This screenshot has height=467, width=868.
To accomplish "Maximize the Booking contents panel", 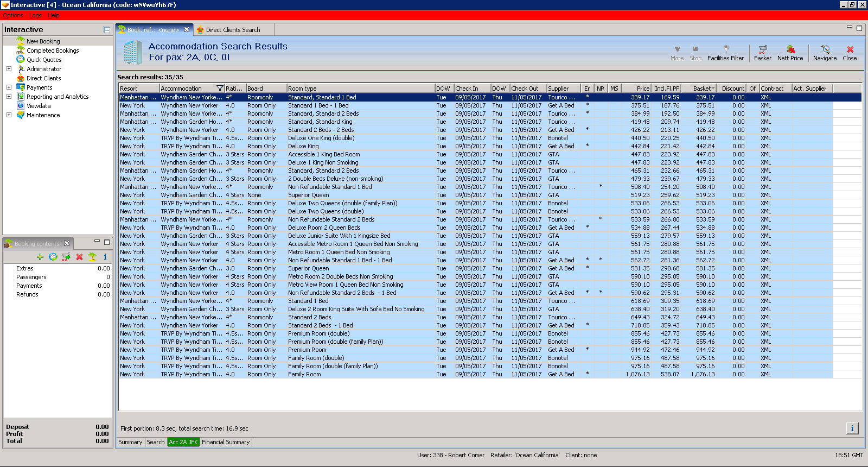I will pyautogui.click(x=107, y=242).
